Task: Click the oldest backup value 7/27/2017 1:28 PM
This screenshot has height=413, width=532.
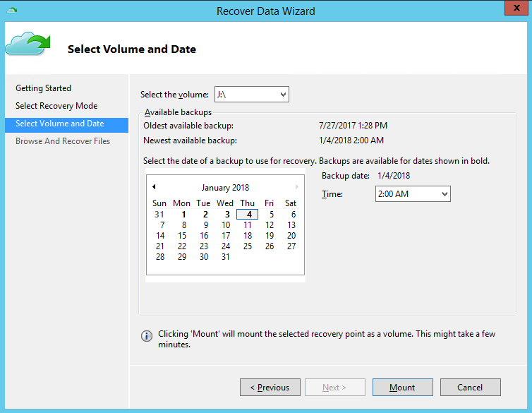Action: pyautogui.click(x=353, y=126)
